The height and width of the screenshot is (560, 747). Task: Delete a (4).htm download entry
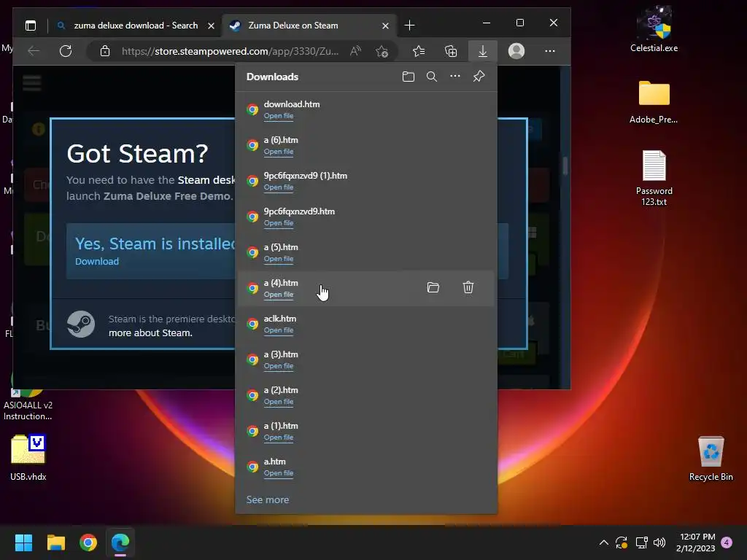[x=468, y=287]
